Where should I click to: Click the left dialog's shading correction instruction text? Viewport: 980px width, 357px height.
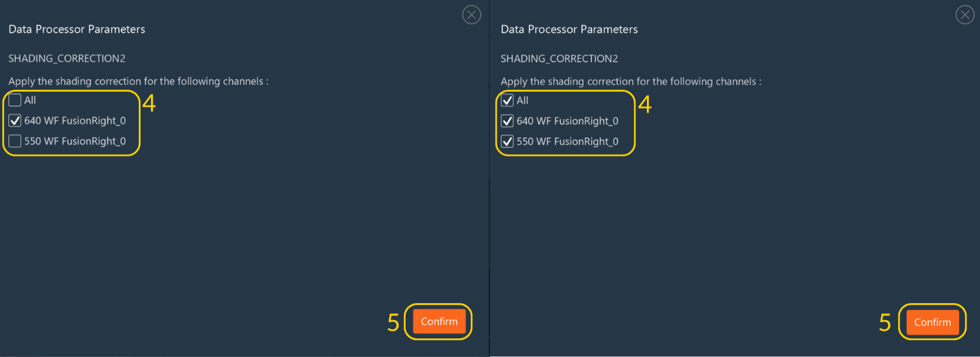[138, 81]
